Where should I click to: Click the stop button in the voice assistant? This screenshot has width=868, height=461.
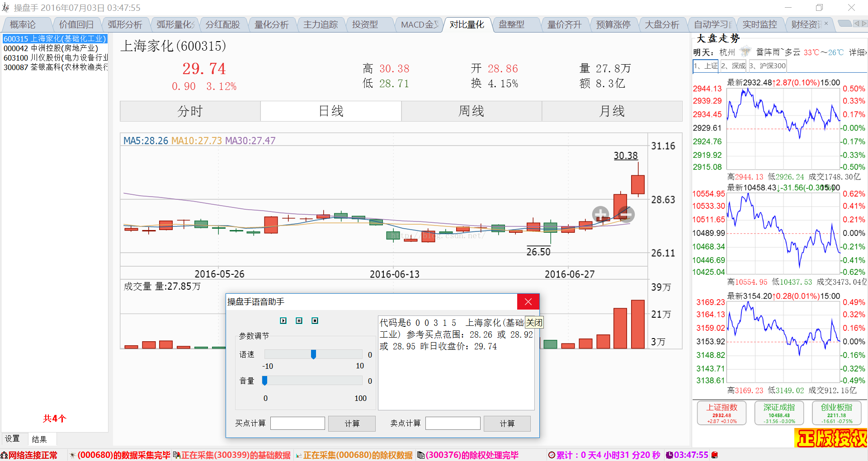pos(315,320)
